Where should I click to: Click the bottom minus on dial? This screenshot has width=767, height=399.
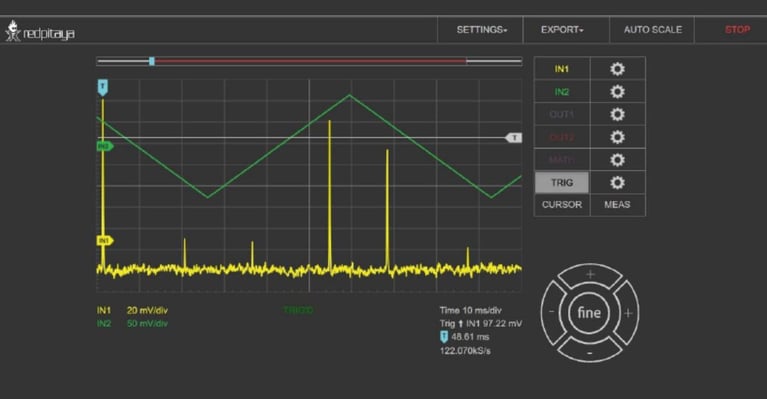tap(590, 352)
